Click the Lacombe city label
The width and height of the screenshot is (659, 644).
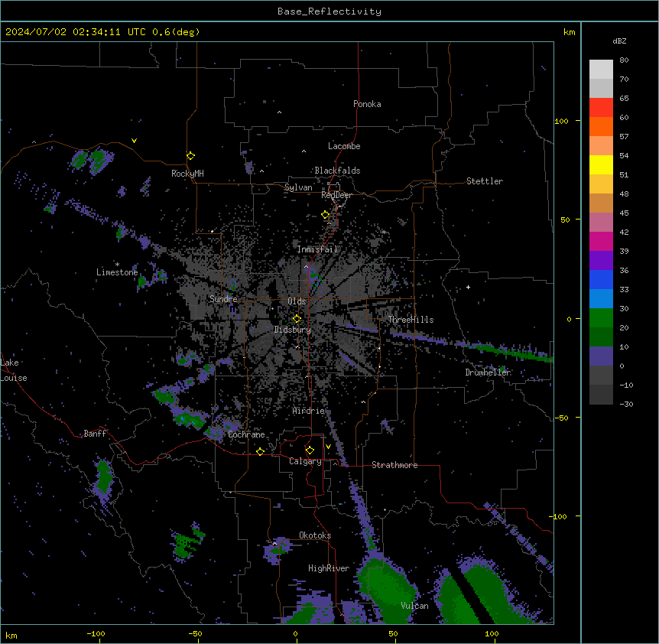tap(344, 146)
